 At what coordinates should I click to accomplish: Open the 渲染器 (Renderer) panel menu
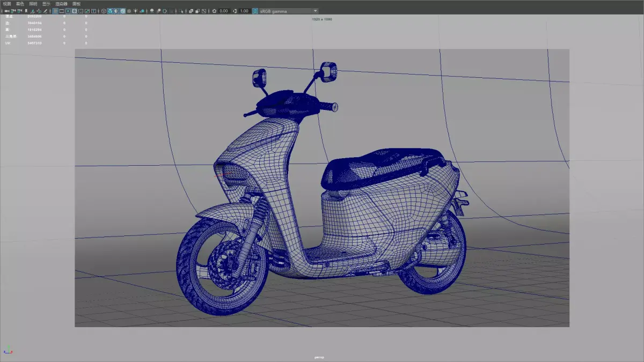(61, 3)
